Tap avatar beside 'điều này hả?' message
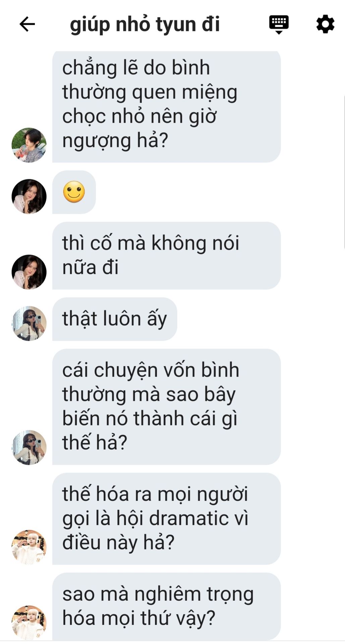 29,547
